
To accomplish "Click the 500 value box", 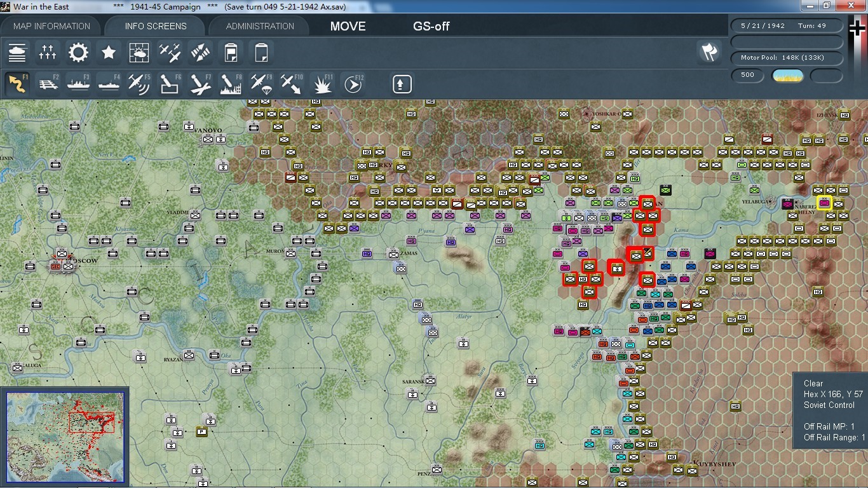I will click(748, 75).
